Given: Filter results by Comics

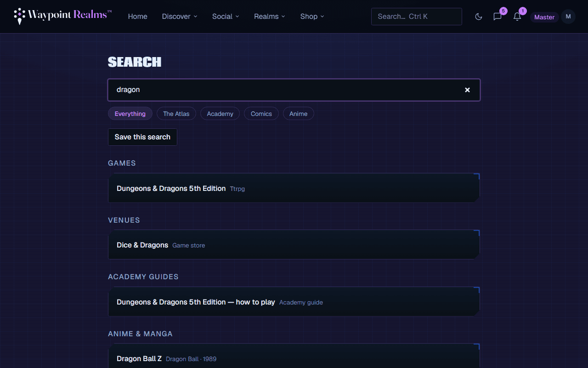Looking at the screenshot, I should point(261,114).
